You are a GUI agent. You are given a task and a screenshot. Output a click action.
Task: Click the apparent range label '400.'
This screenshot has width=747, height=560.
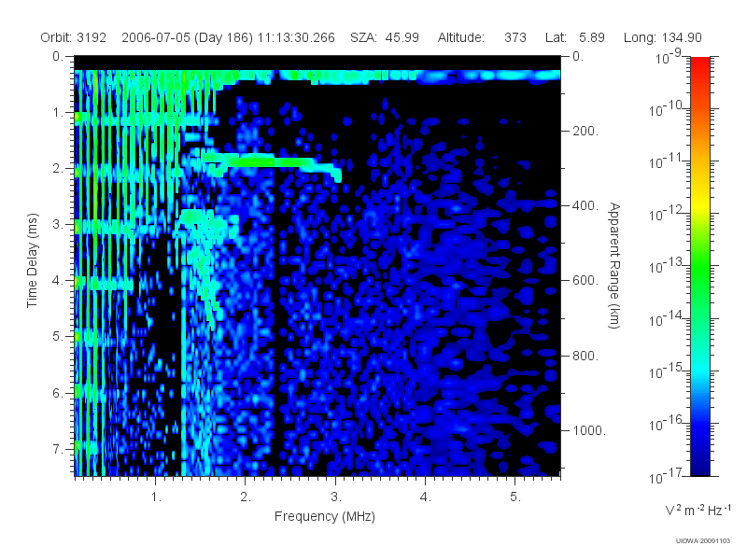[585, 205]
